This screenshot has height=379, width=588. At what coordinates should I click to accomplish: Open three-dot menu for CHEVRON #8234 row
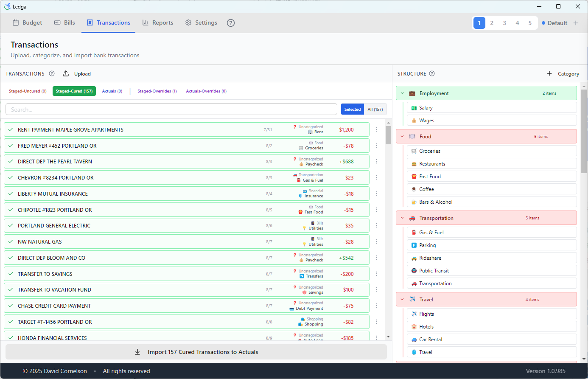click(x=376, y=177)
